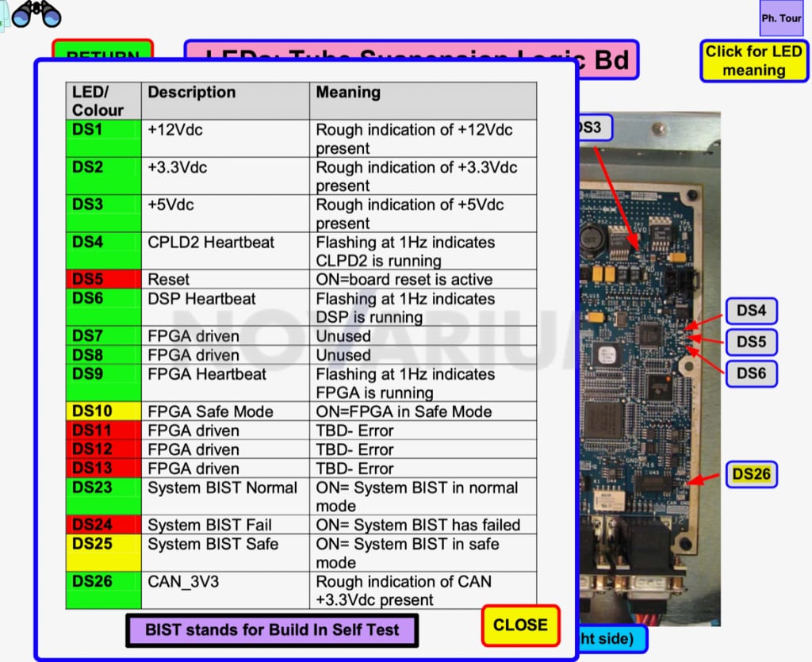Click the 'FPGA Safe Mode' description
The width and height of the screenshot is (812, 662).
coord(225,411)
